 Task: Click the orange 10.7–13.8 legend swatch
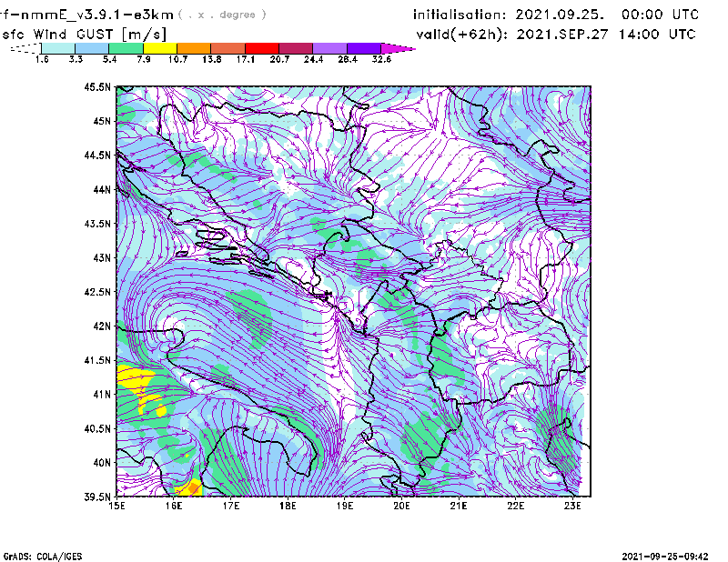click(194, 48)
